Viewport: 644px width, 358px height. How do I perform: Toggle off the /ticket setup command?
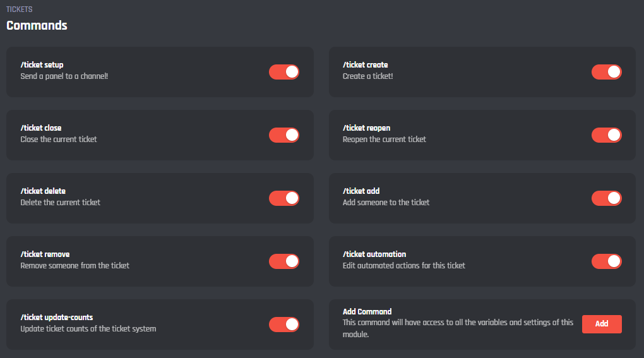283,72
